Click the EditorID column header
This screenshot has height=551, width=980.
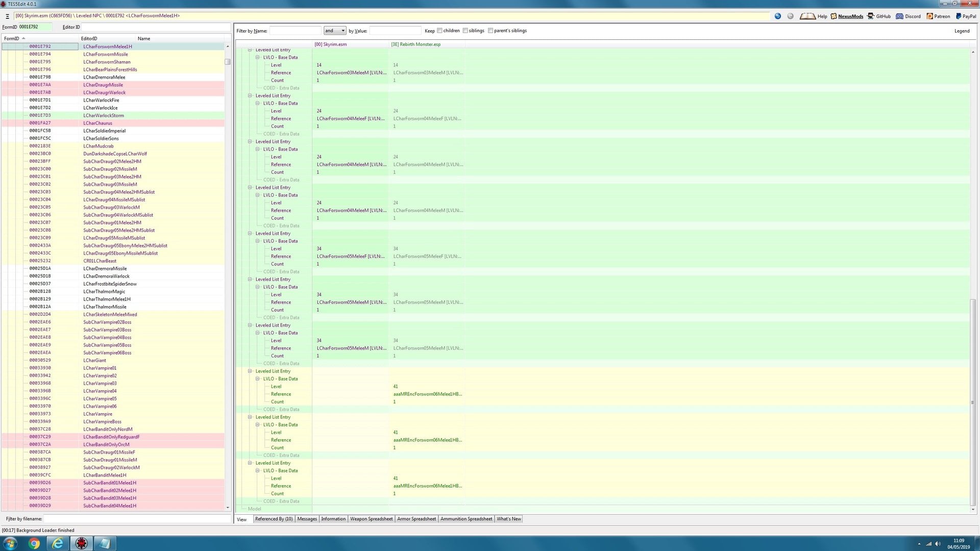tap(107, 38)
